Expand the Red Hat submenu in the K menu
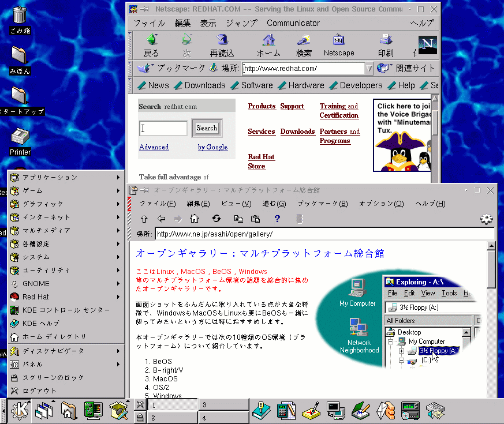The height and width of the screenshot is (424, 504). [66, 297]
